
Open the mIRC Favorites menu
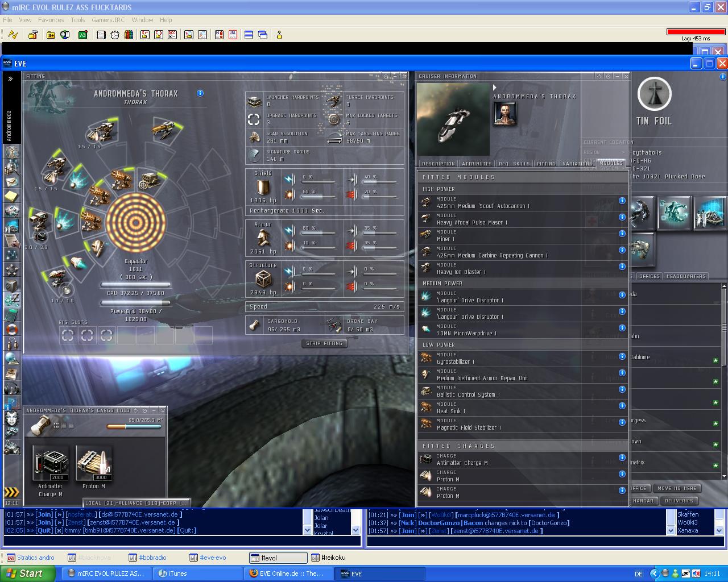pos(51,20)
